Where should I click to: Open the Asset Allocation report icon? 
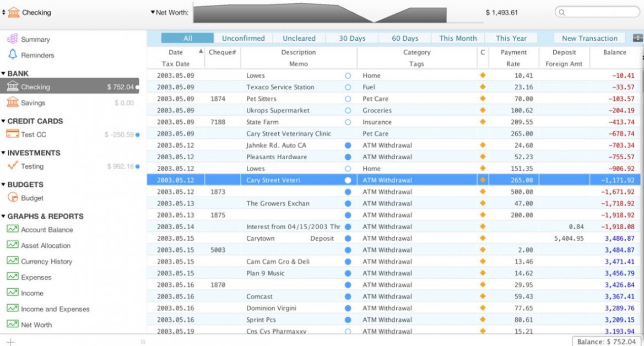12,245
